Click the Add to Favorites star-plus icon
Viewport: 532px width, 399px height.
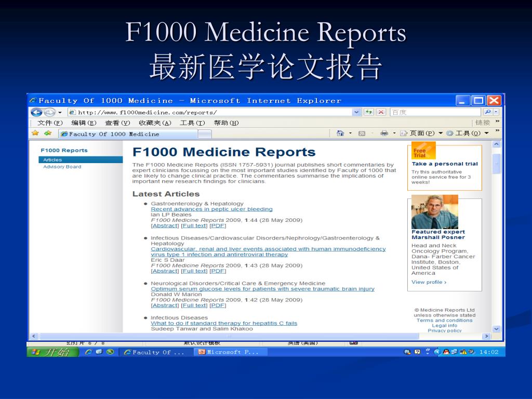(x=48, y=133)
